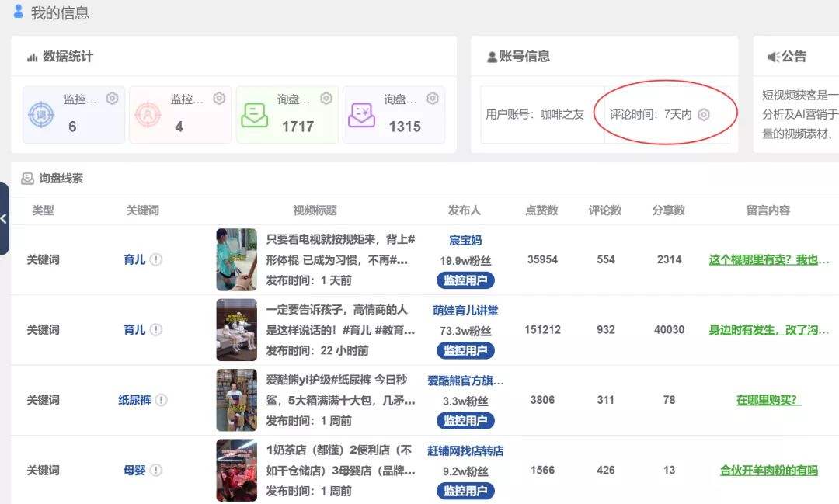839x504 pixels.
Task: Click the likes value 35954
Action: pos(542,259)
